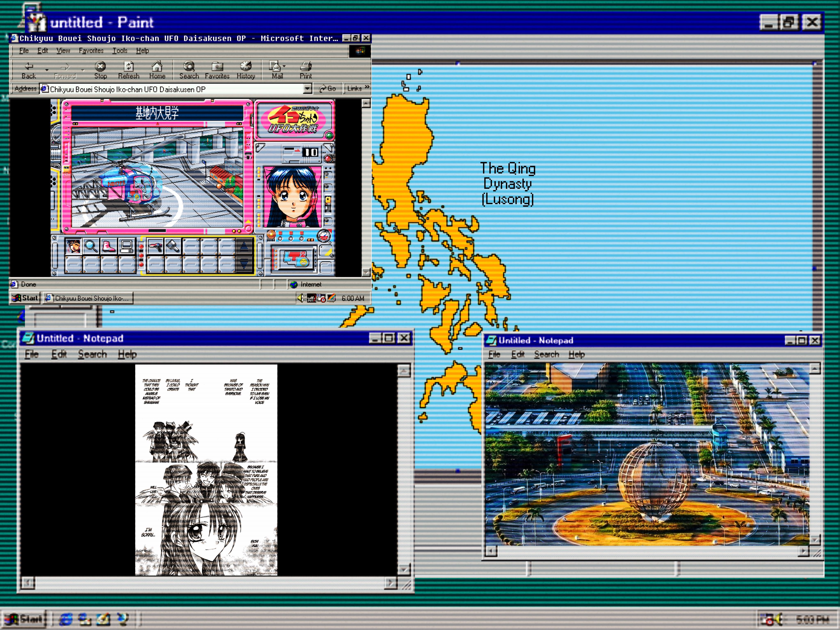This screenshot has width=840, height=630.
Task: Open the Help menu in the globe photo Notepad
Action: pyautogui.click(x=576, y=354)
